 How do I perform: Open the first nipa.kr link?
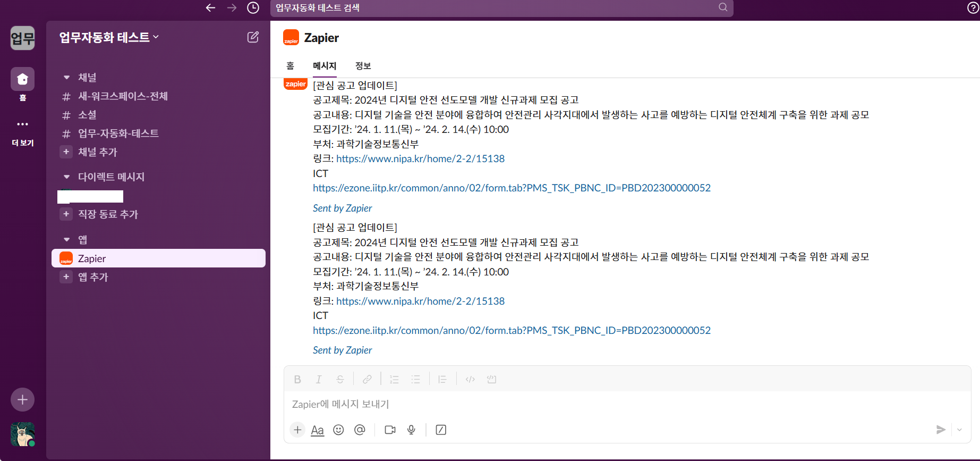tap(420, 158)
